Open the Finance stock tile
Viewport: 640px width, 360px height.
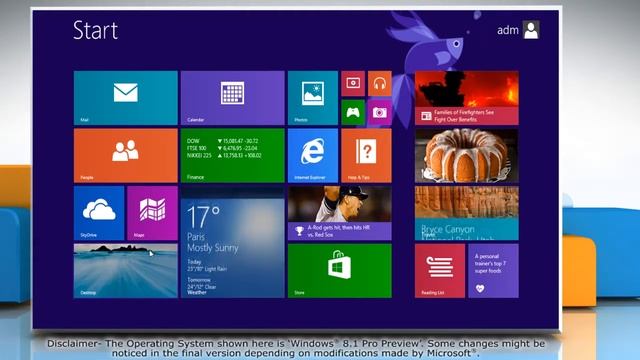click(x=233, y=156)
